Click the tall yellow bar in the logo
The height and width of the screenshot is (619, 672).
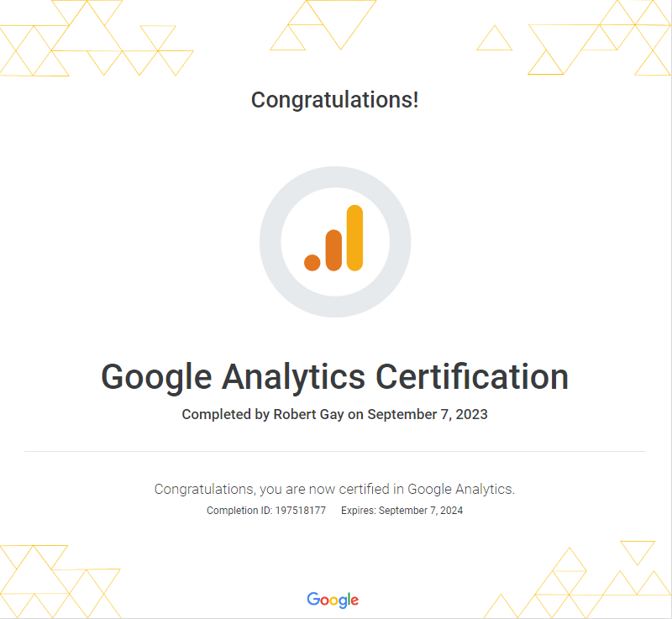pos(354,239)
